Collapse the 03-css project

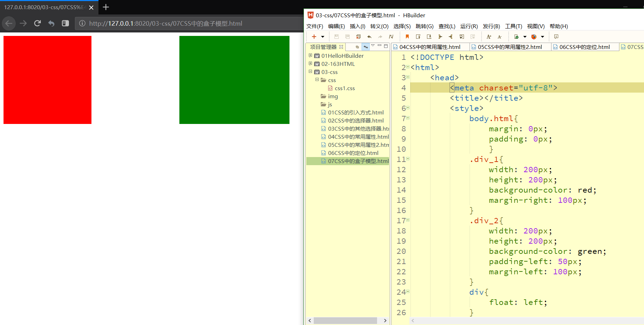(310, 71)
